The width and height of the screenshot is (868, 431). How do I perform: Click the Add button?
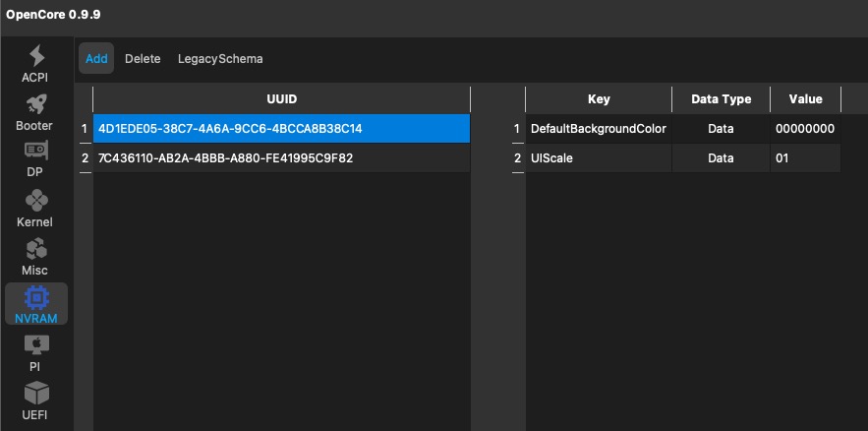pos(96,59)
